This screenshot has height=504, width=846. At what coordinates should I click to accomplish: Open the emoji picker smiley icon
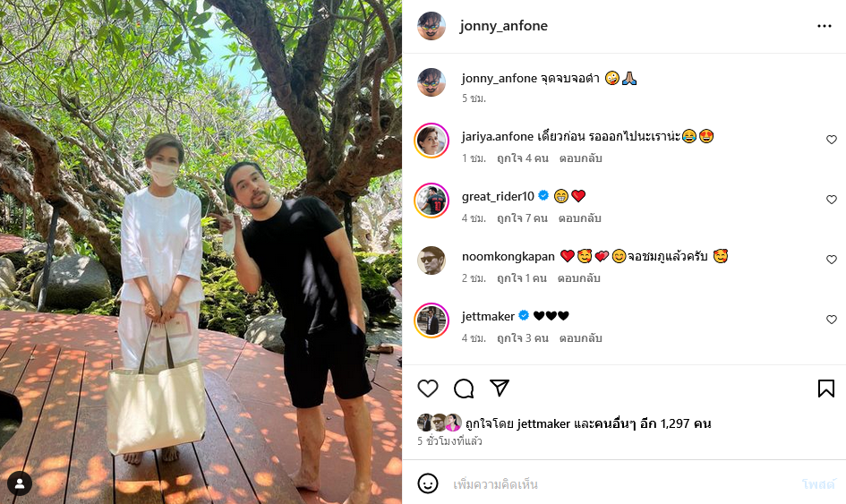428,483
